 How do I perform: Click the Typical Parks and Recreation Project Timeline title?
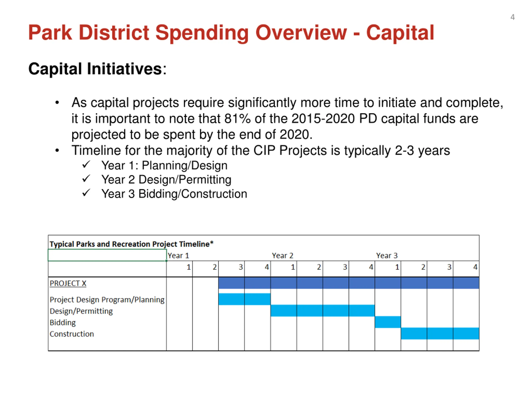point(132,244)
